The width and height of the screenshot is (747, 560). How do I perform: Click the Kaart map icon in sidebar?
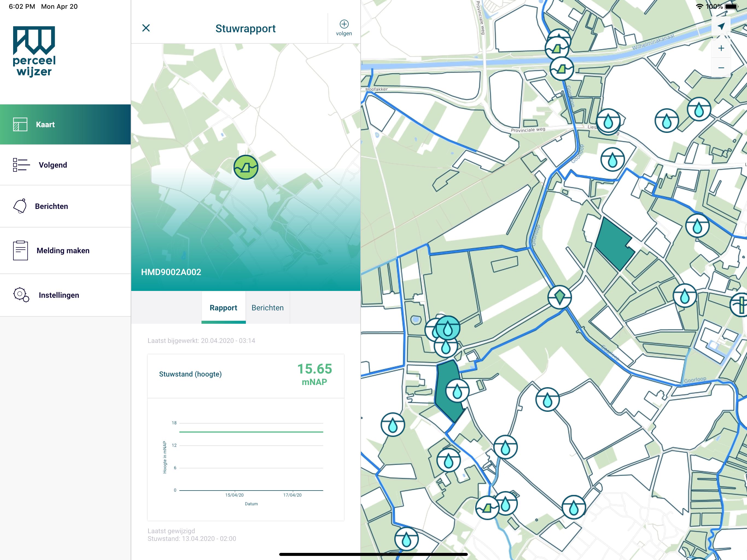point(20,124)
